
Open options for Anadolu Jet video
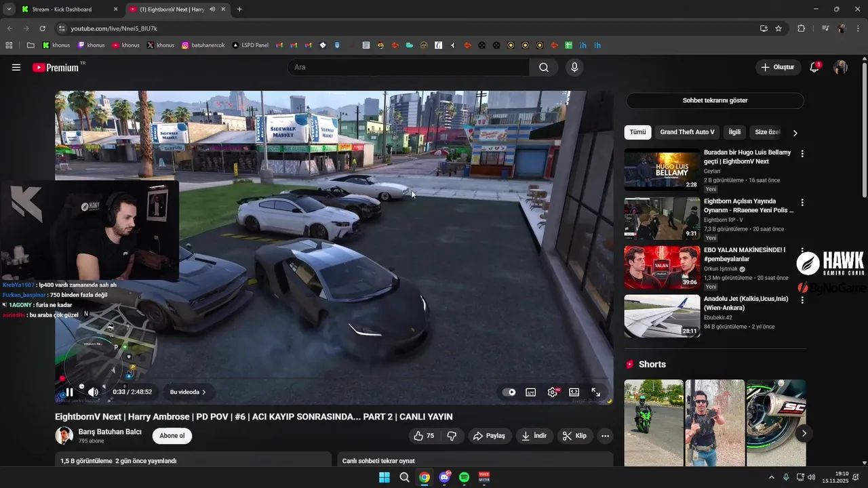(802, 300)
